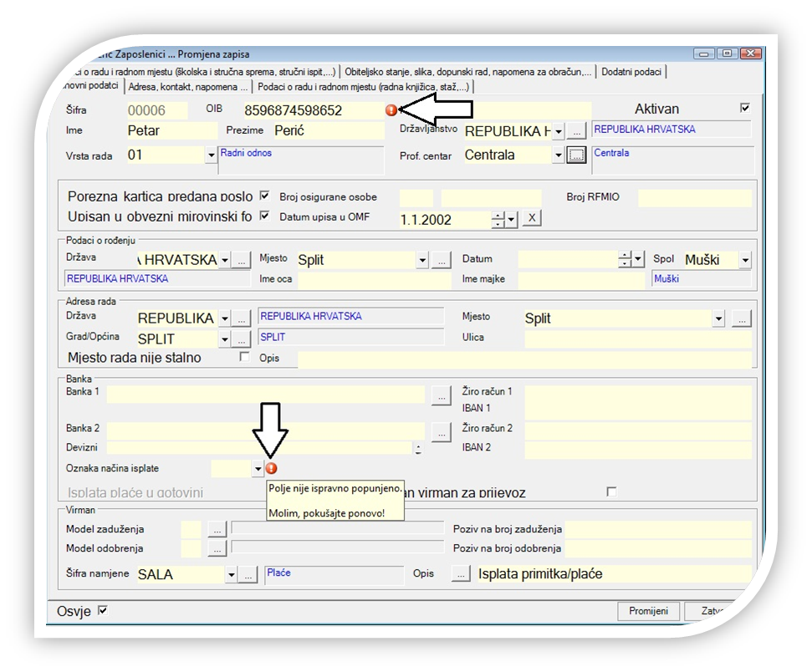
Task: Click error icon beside Oznaka načina isplate
Action: [271, 469]
